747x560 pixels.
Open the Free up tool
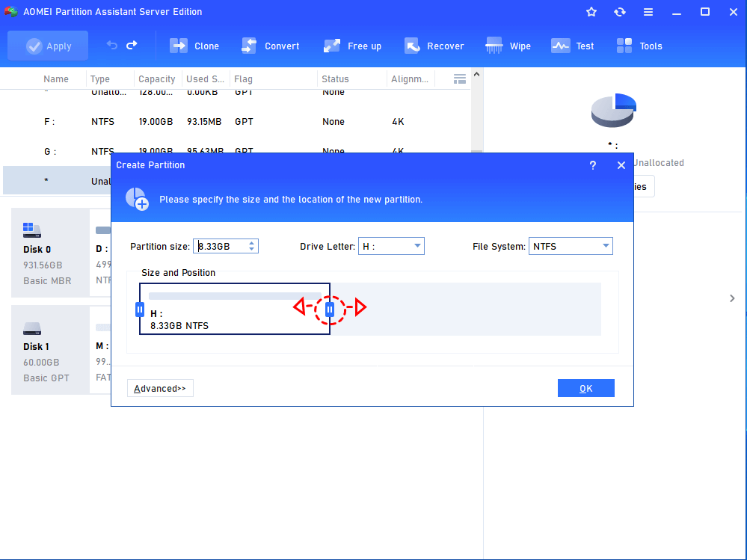click(x=352, y=46)
